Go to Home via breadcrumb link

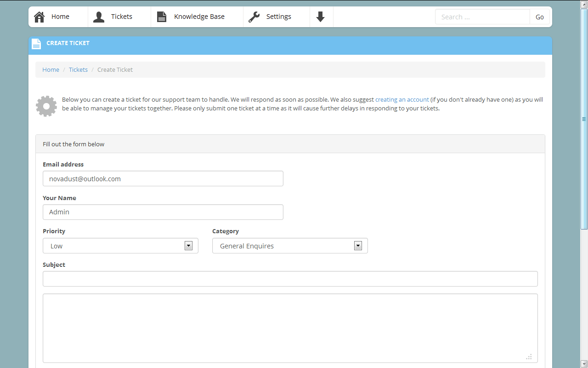coord(51,70)
